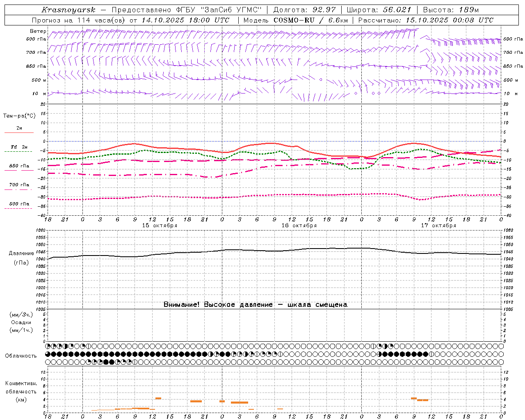Click the 850 гПа label in temperature legend
Image resolution: width=525 pixels, height=420 pixels.
pos(19,166)
